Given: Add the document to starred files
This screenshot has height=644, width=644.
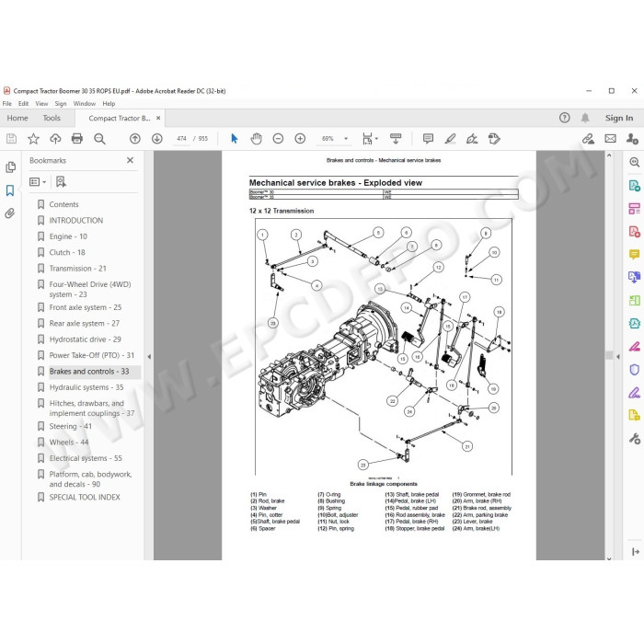Looking at the screenshot, I should click(x=33, y=139).
